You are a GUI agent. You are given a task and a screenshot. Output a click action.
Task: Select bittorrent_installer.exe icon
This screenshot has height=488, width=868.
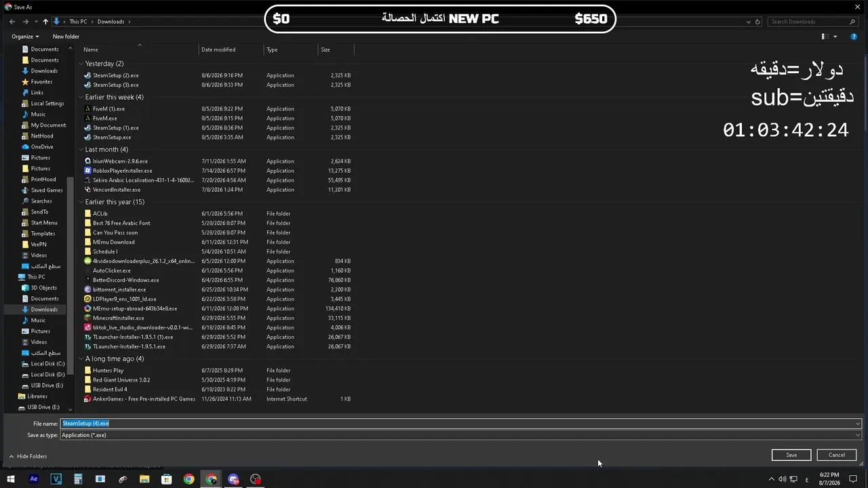[x=87, y=289]
